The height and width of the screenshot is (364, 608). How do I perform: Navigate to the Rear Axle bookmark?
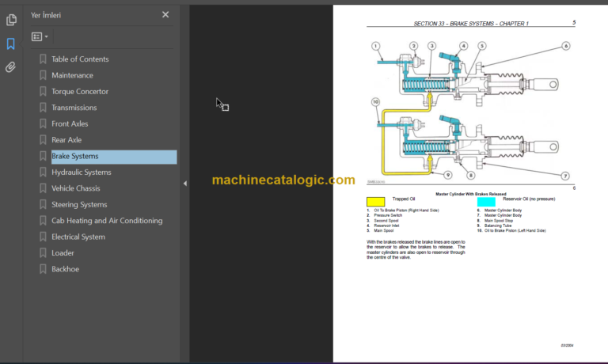pos(66,140)
